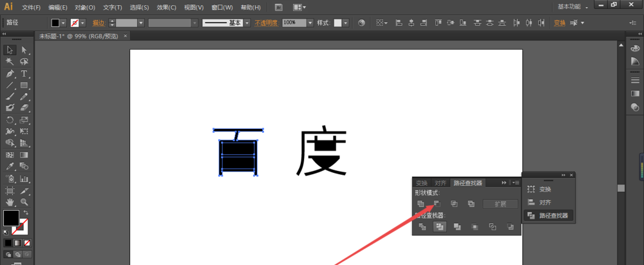Select the Zoom tool
This screenshot has height=265, width=644.
coord(24,202)
